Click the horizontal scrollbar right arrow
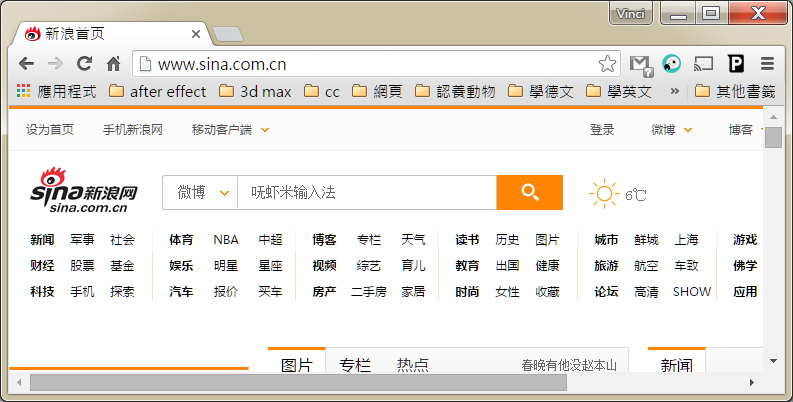Viewport: 793px width, 402px height. click(752, 383)
